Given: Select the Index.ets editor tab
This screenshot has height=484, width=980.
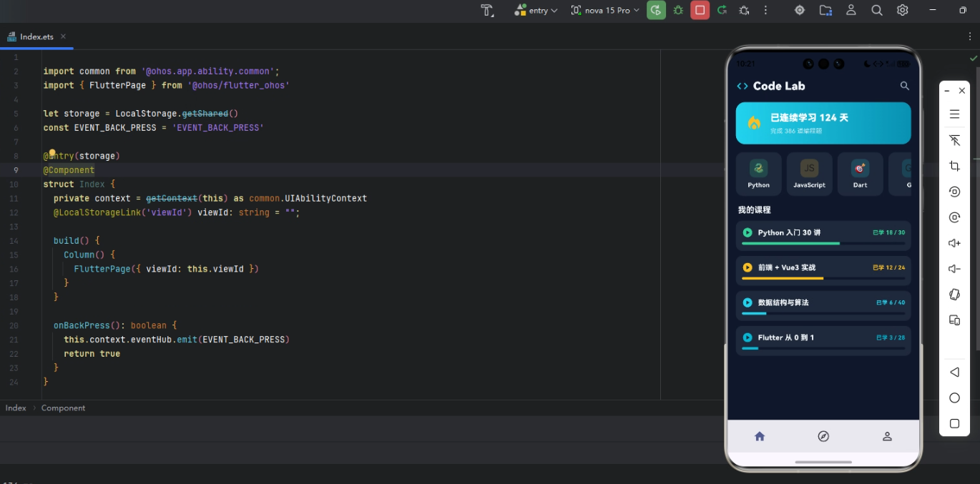Looking at the screenshot, I should pos(36,36).
